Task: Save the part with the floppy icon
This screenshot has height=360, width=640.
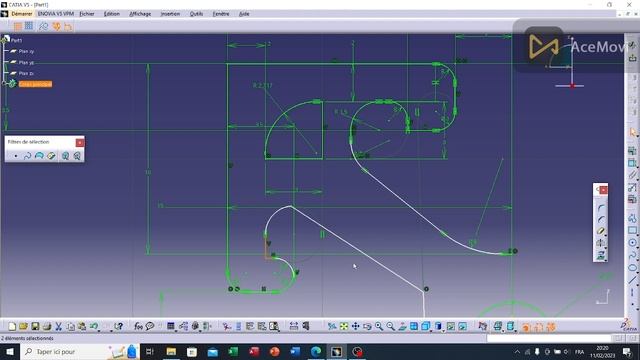Action: 35,326
